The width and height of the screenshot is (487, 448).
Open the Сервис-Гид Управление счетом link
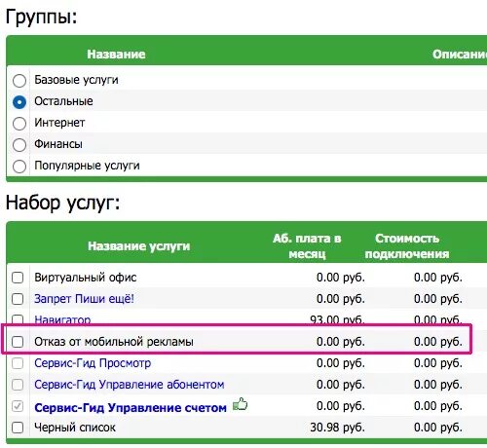(x=131, y=407)
